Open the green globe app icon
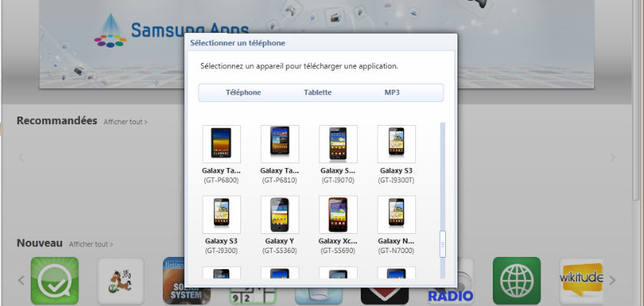Screen dimensions: 644x306 pos(517,281)
